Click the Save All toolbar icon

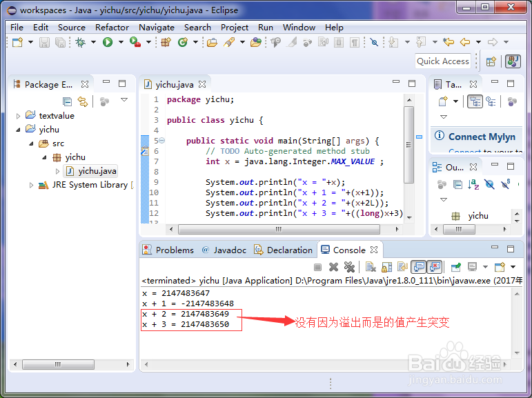(61, 42)
